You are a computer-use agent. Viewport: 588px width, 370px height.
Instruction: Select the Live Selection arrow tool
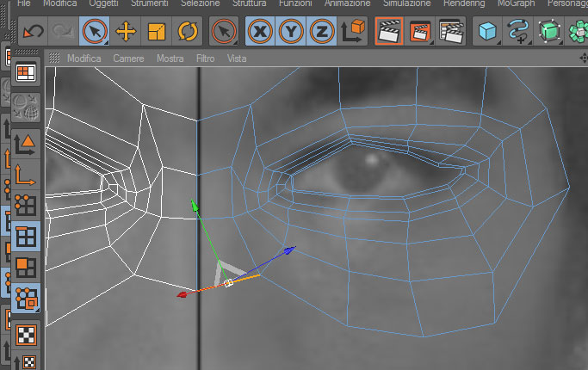[x=94, y=31]
